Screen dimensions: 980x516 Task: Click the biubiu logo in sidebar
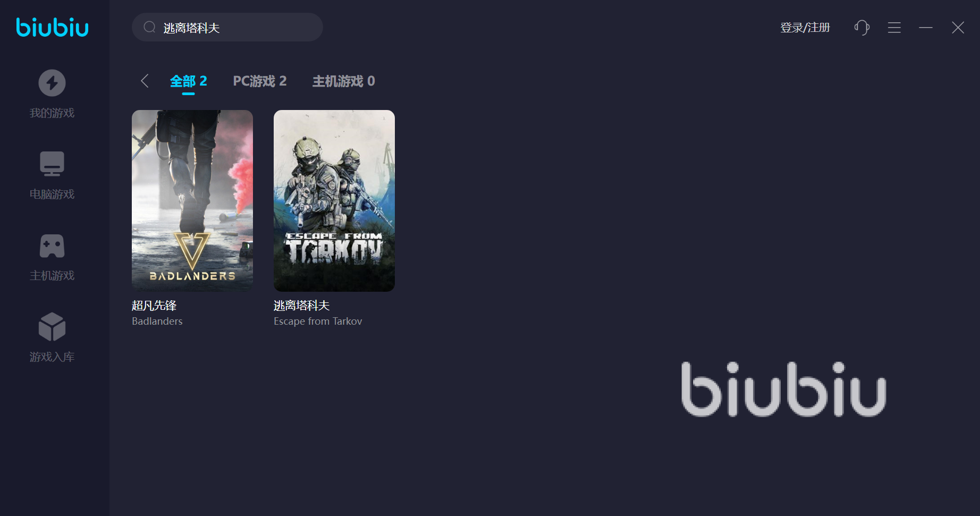[x=52, y=27]
